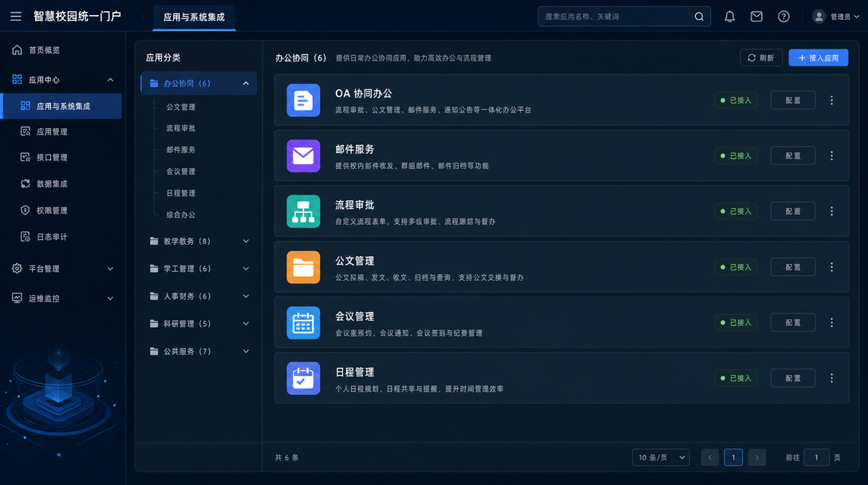
Task: Click 配置 for 流程审批 row
Action: 793,211
